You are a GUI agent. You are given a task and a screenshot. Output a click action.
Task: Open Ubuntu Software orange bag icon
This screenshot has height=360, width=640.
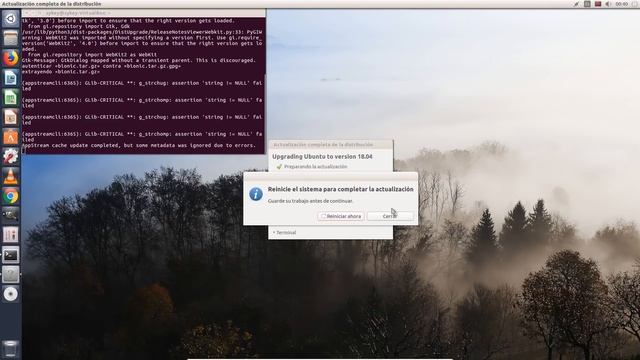[11, 137]
